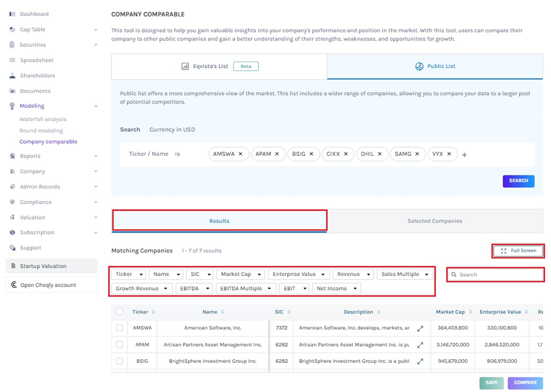Viewport: 551px width, 392px height.
Task: Remove the VYX ticker chip
Action: 449,154
